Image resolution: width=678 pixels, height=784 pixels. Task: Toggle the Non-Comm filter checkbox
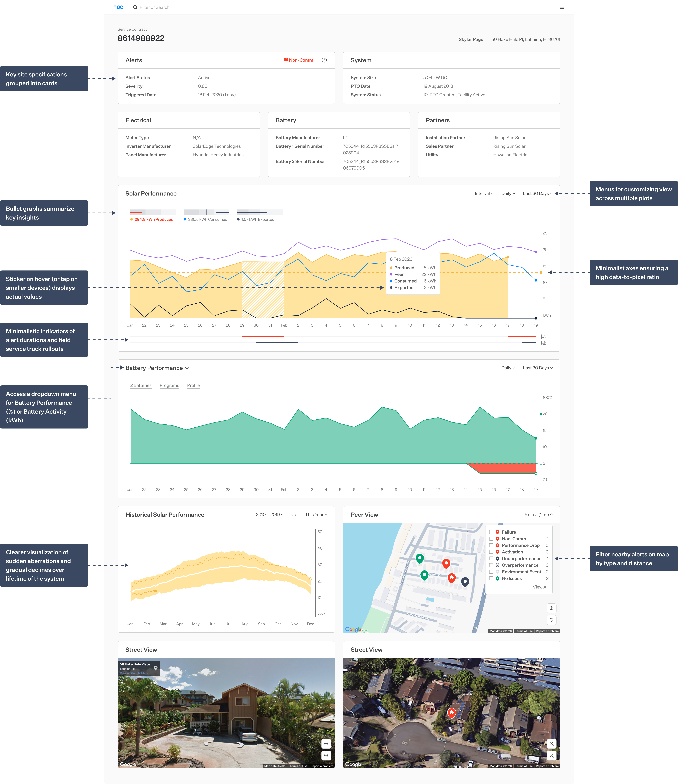click(491, 539)
